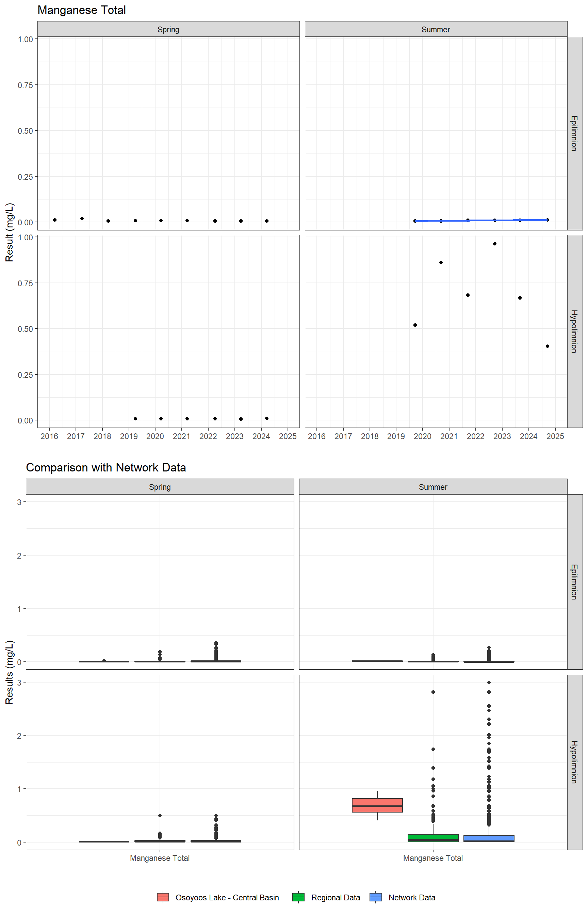Click the Summer 'Manganese Total' x-axis label
The image size is (588, 915).
(433, 858)
